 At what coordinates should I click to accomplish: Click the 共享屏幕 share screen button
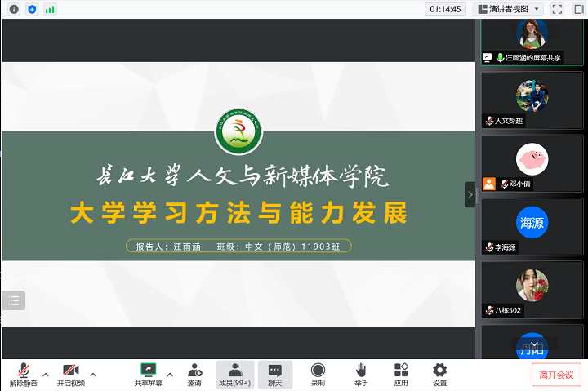click(x=149, y=375)
